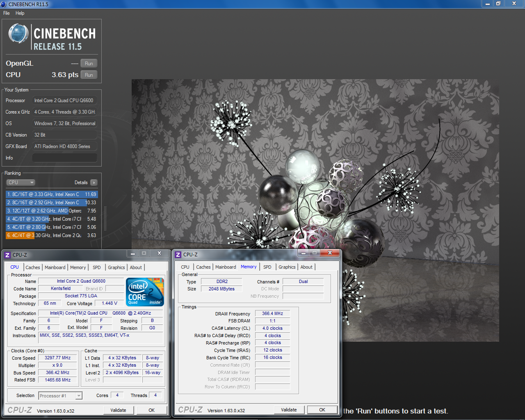Click the Multiplier value x 9.0

57,365
